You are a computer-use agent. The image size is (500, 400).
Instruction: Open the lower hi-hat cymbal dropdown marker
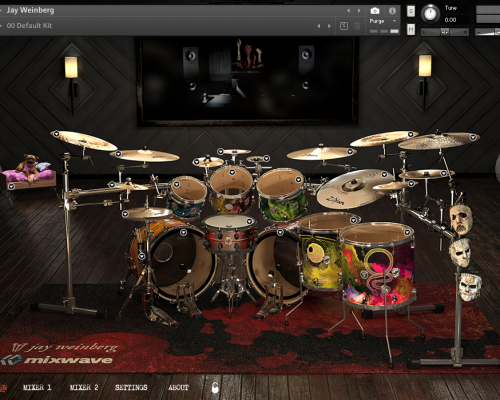click(125, 214)
